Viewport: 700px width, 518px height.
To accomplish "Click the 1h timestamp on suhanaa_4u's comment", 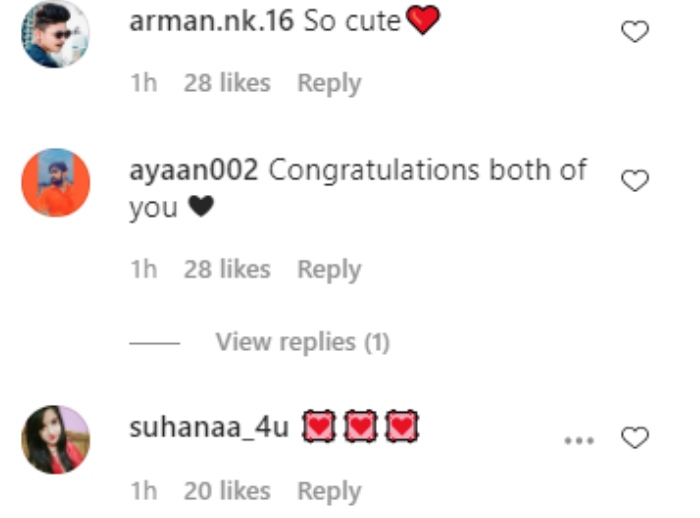I will [x=144, y=491].
